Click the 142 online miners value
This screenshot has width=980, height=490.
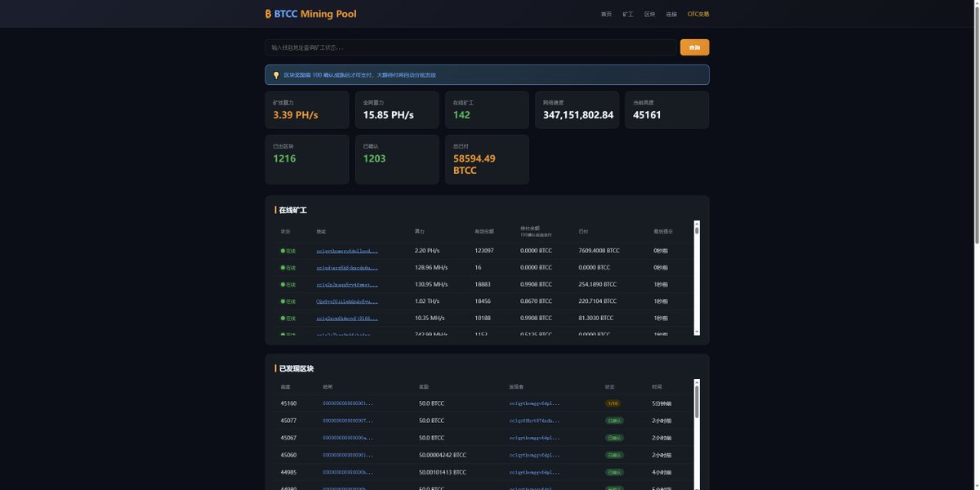tap(461, 115)
